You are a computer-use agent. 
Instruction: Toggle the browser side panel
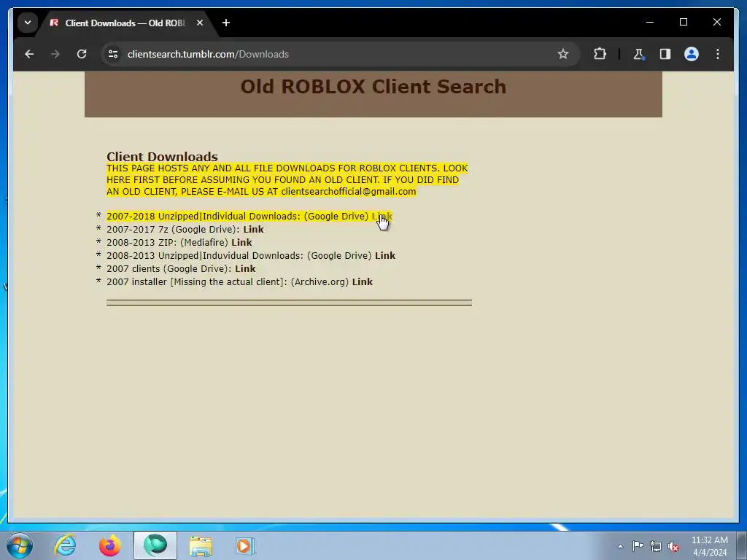point(665,54)
